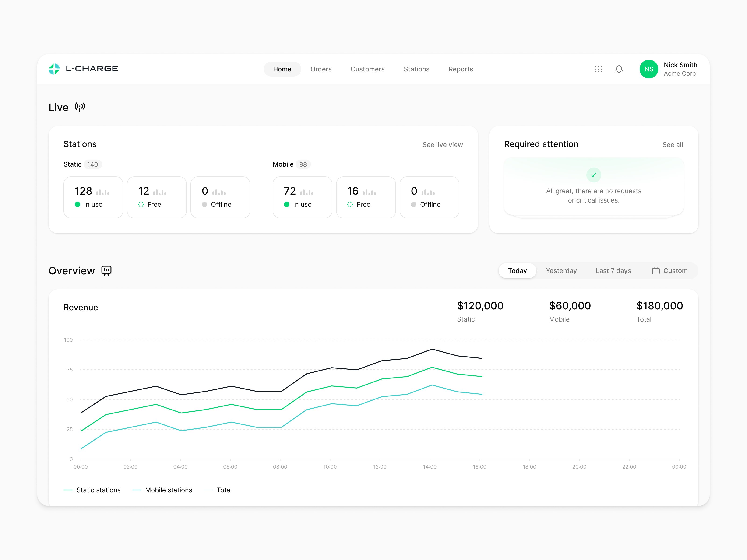Open the 72 In use mobile card
Image resolution: width=747 pixels, height=560 pixels.
coord(303,197)
